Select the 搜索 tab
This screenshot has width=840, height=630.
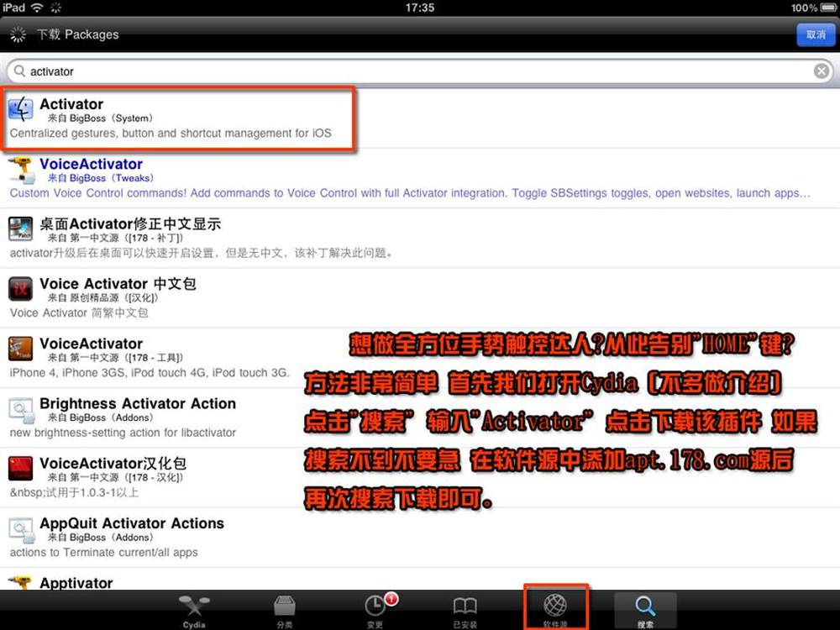[x=645, y=610]
